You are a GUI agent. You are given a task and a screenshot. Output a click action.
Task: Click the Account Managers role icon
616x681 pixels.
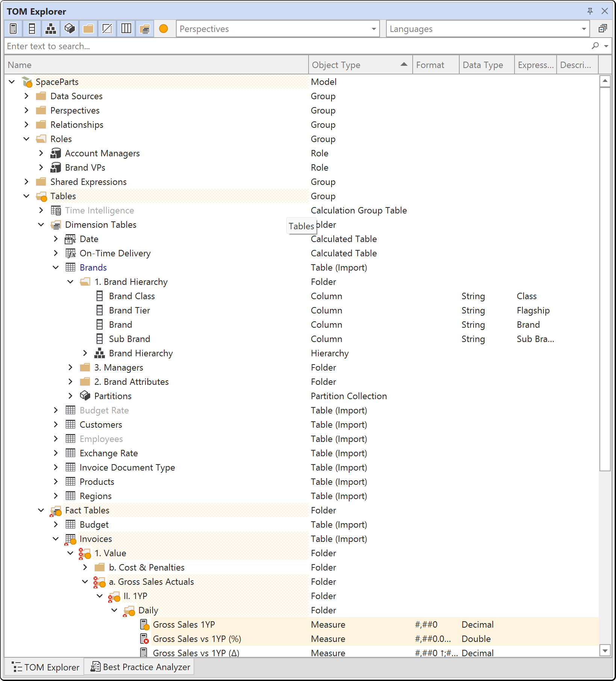pyautogui.click(x=56, y=153)
